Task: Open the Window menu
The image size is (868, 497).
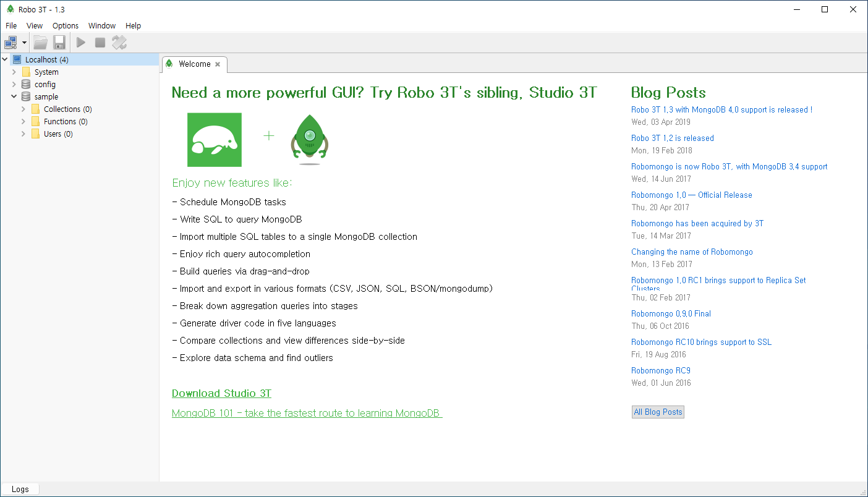Action: coord(102,25)
